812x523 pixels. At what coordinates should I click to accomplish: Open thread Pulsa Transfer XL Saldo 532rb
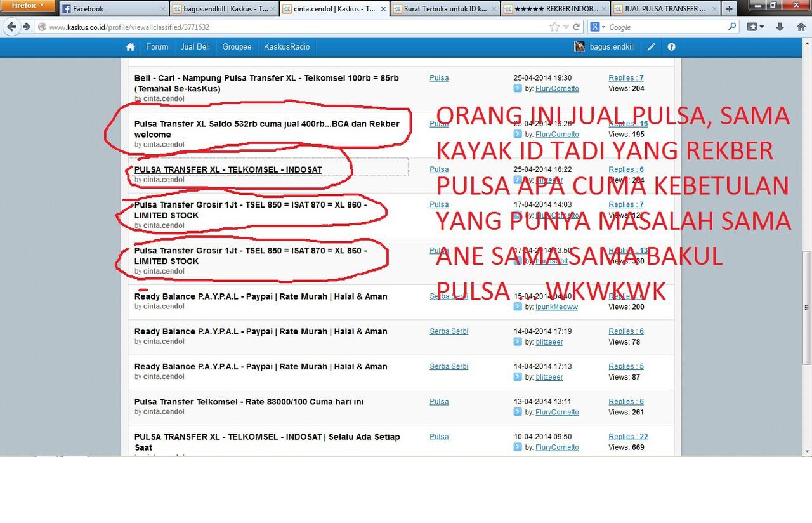coord(267,129)
